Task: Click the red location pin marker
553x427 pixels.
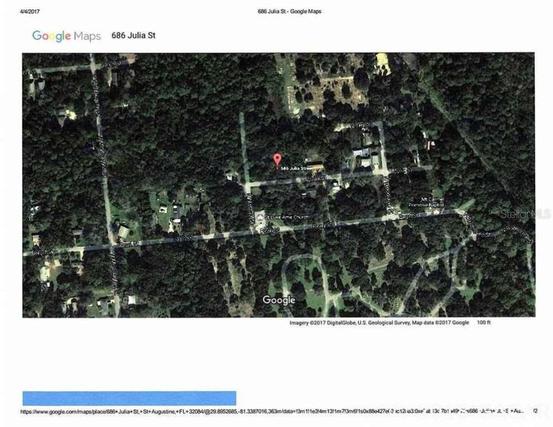Action: [x=278, y=159]
